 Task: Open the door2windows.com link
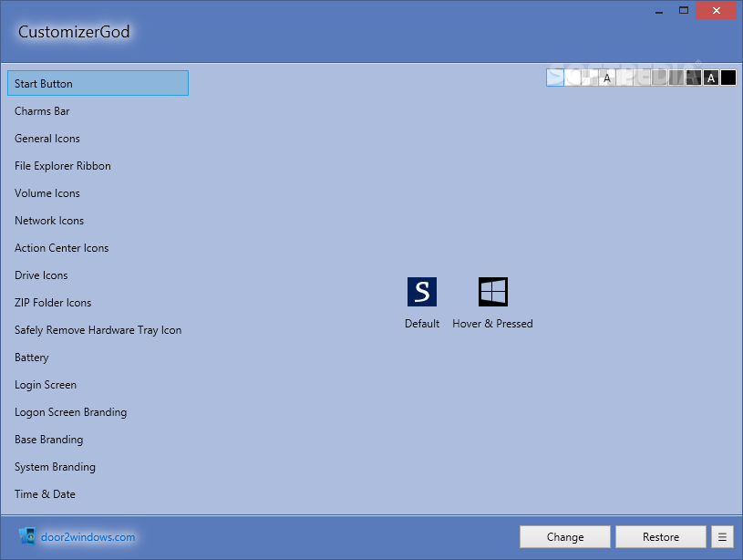(x=88, y=537)
